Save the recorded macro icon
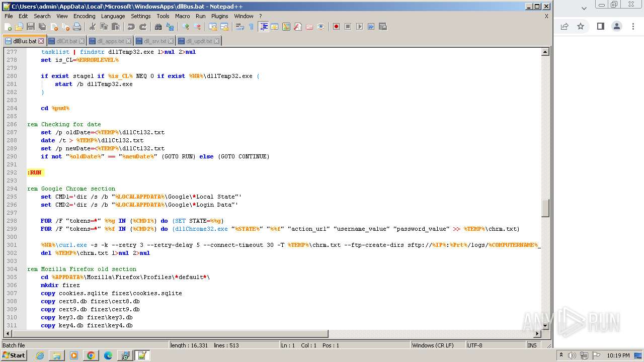Viewport: 644px width, 362px height. (x=383, y=27)
